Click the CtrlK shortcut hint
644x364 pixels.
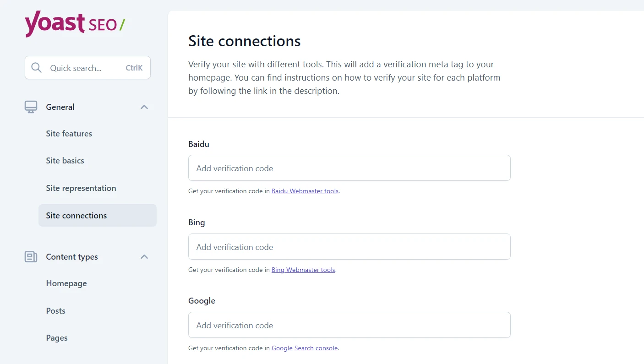134,68
